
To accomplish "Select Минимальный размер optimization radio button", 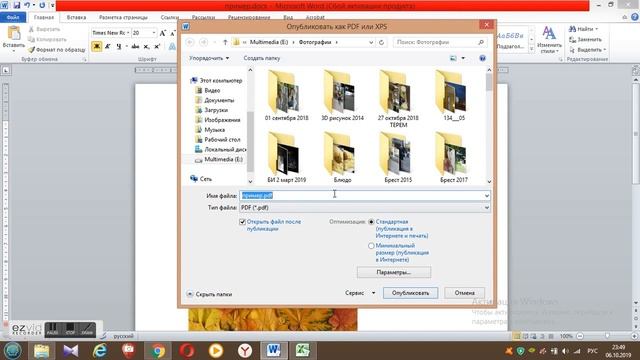I will (371, 246).
